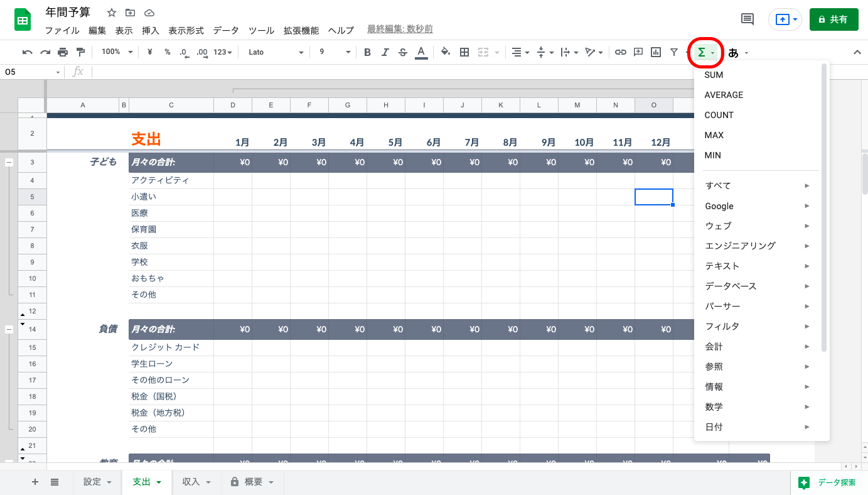
Task: Open the データ menu
Action: [226, 30]
